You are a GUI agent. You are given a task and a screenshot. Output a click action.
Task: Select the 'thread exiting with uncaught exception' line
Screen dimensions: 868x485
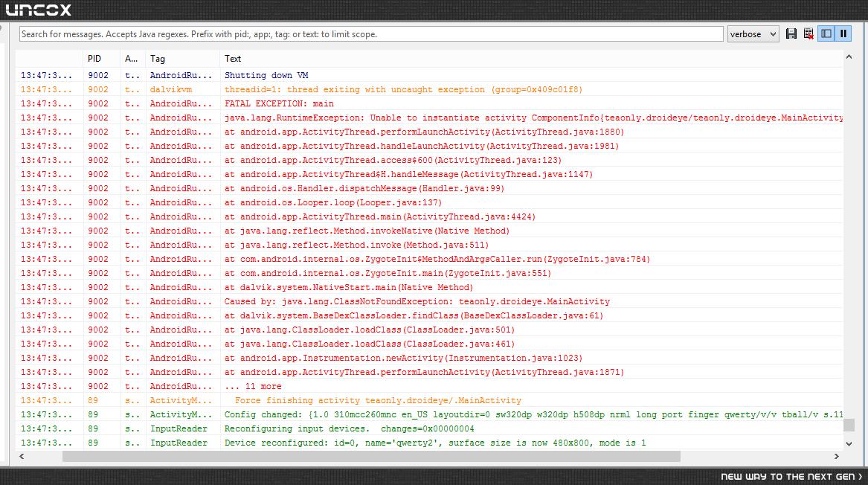[x=429, y=89]
